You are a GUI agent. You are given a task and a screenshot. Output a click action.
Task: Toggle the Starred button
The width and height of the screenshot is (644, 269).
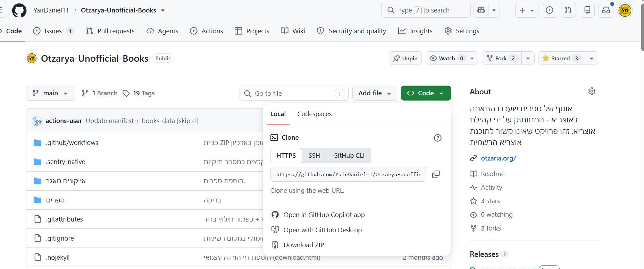(561, 58)
